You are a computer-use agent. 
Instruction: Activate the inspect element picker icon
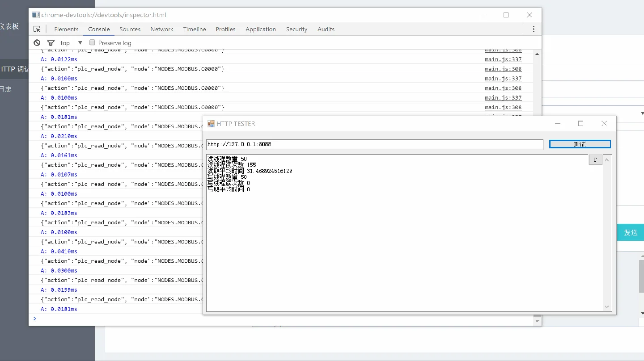pos(37,29)
